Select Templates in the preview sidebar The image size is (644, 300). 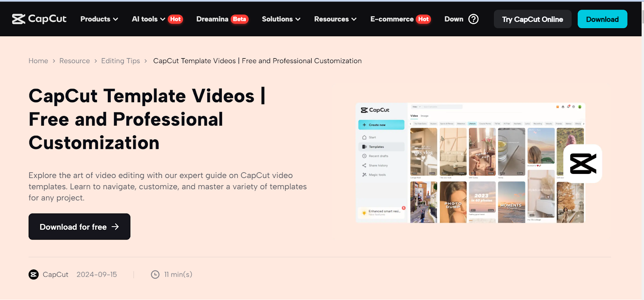coord(381,147)
